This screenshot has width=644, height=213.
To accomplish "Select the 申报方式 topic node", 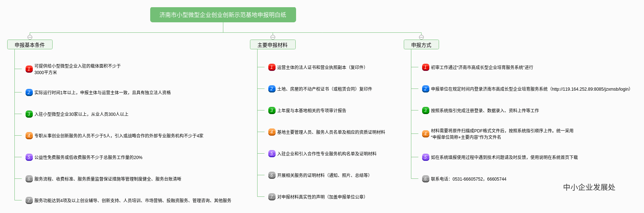I will [421, 45].
